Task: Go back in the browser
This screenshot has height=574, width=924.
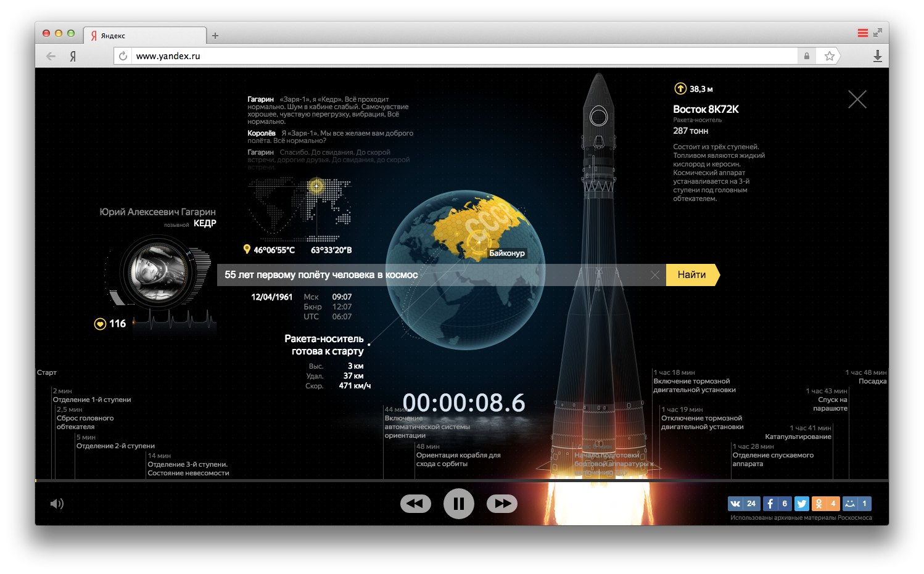Action: pos(51,56)
